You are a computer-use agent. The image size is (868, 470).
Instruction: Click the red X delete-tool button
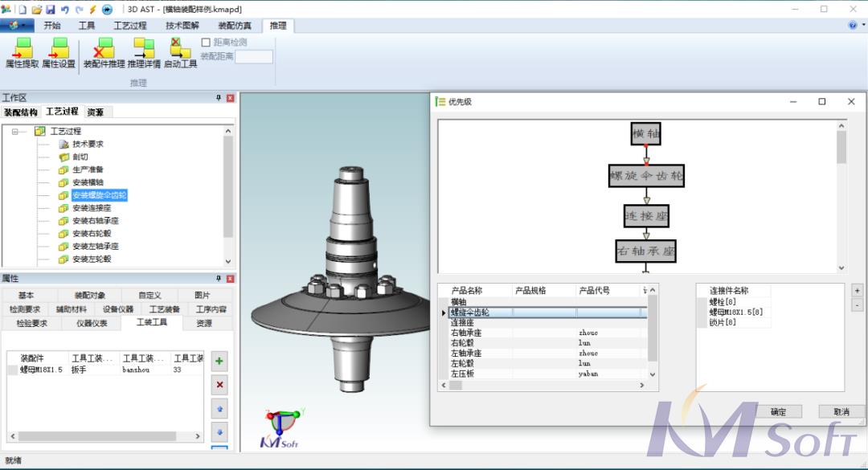(219, 385)
